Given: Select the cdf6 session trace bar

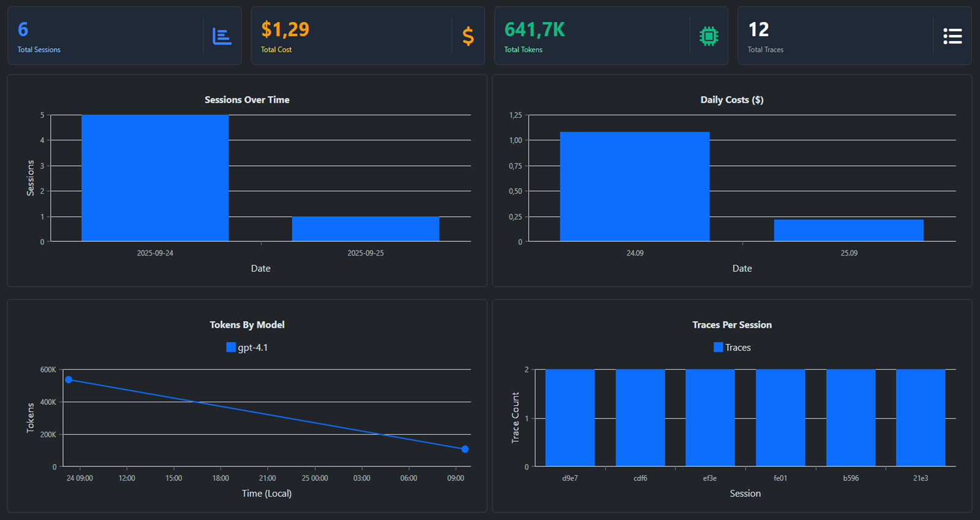Looking at the screenshot, I should click(640, 418).
